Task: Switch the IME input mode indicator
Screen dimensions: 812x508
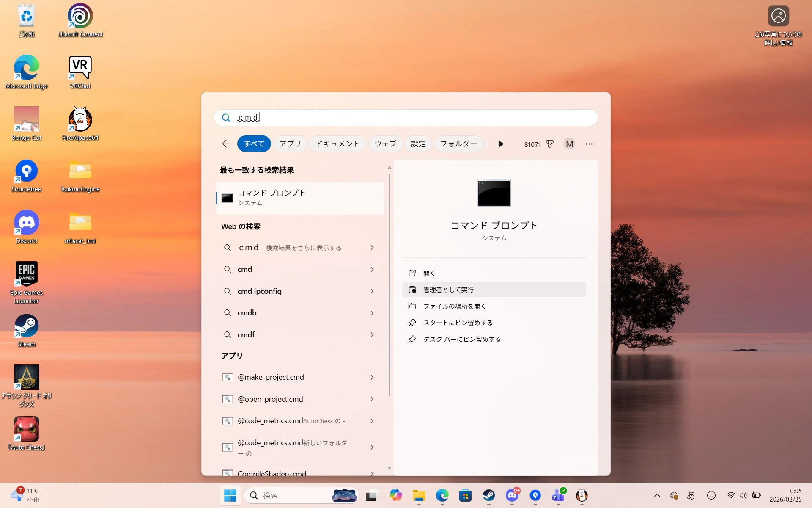Action: point(691,495)
